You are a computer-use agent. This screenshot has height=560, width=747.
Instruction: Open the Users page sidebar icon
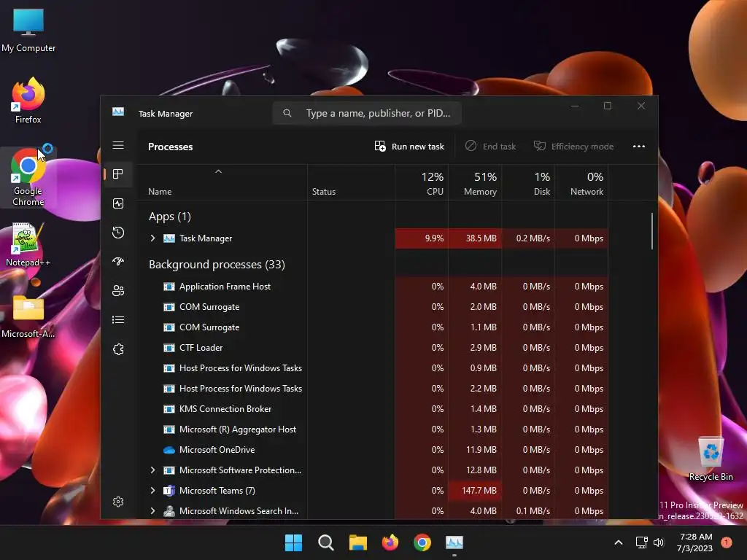click(118, 290)
